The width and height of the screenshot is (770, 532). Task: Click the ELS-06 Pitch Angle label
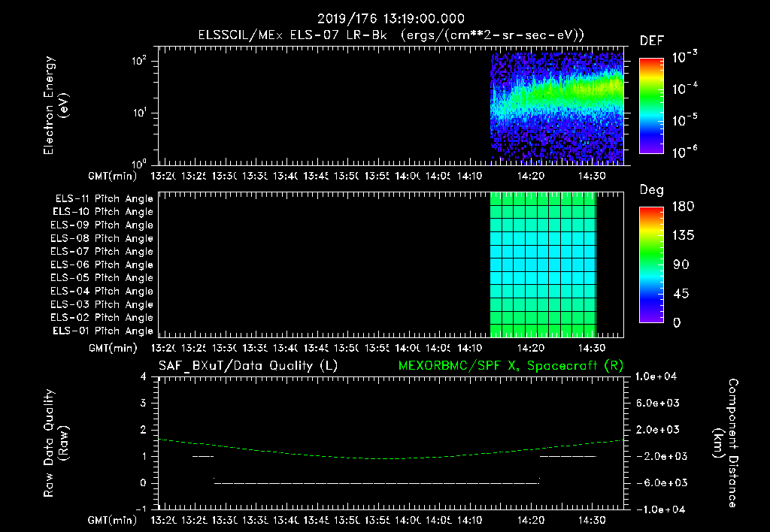click(x=102, y=265)
